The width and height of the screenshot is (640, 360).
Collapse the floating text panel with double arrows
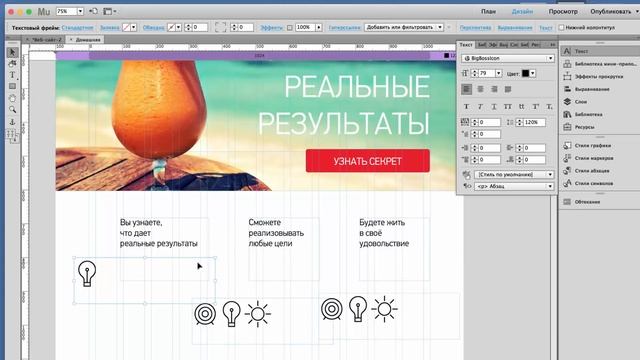point(552,44)
